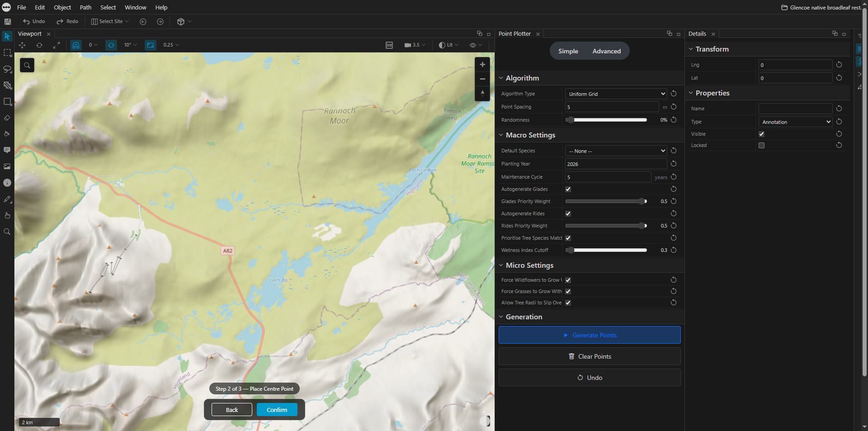The image size is (868, 431).
Task: Switch to the Advanced tab in Point Plotter
Action: point(606,51)
